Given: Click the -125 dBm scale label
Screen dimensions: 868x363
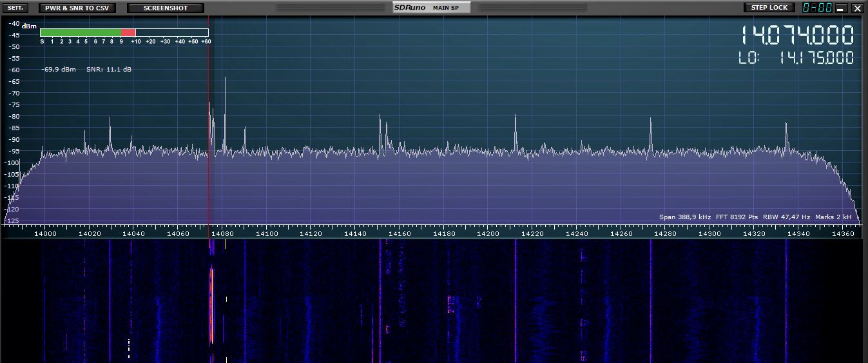Looking at the screenshot, I should click(11, 221).
